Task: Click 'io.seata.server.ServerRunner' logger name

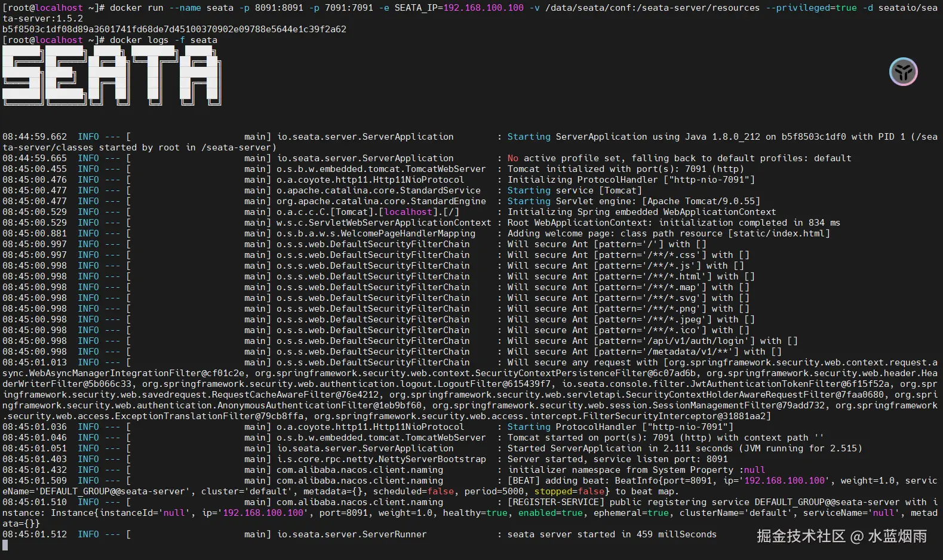Action: tap(351, 534)
